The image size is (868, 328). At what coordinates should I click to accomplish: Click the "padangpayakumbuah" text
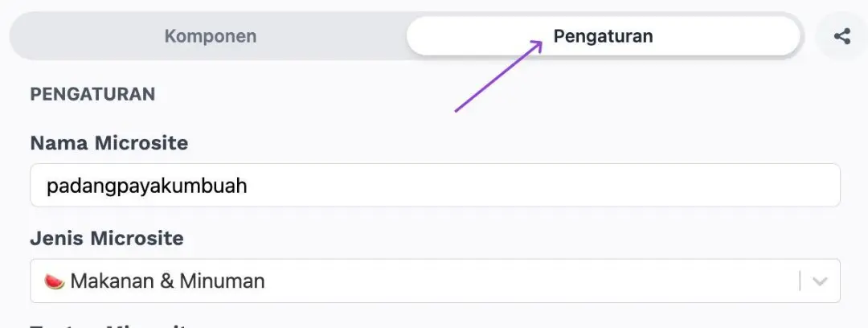(x=146, y=187)
